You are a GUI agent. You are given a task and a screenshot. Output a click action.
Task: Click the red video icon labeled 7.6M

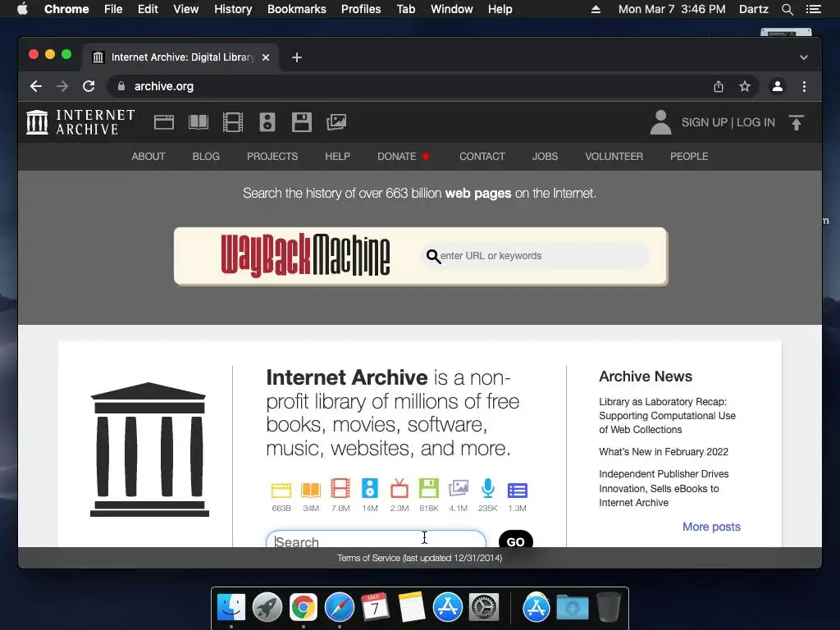(x=340, y=488)
